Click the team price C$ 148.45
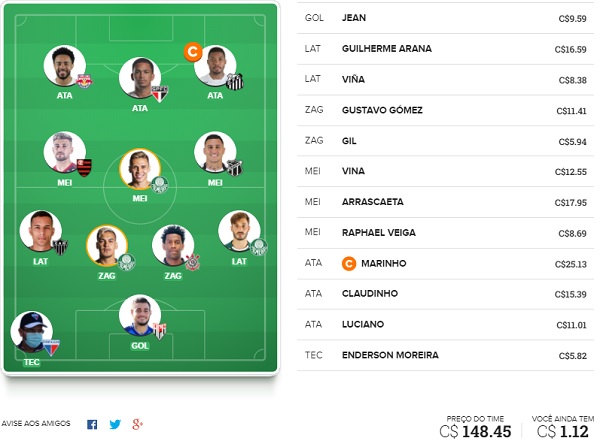The image size is (600, 444). pyautogui.click(x=475, y=432)
